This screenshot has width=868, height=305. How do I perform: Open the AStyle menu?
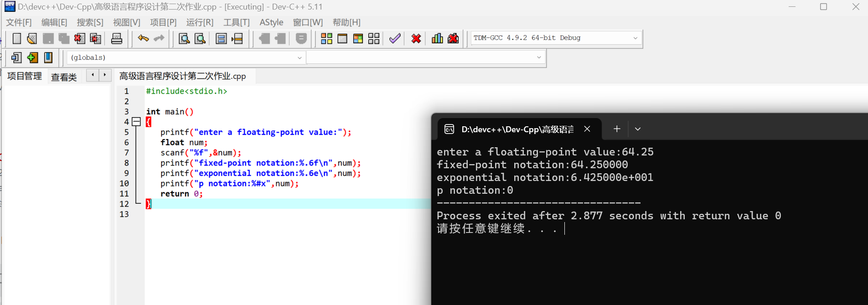tap(271, 22)
